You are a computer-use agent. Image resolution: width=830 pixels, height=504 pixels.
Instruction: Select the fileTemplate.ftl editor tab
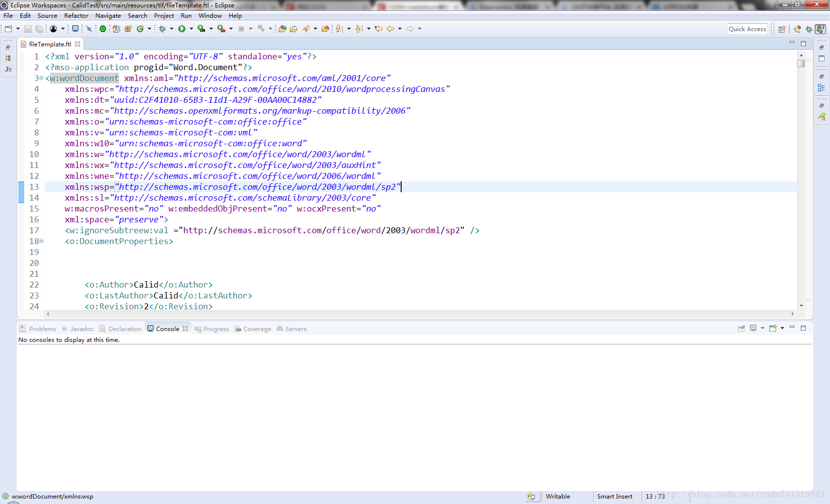(49, 44)
